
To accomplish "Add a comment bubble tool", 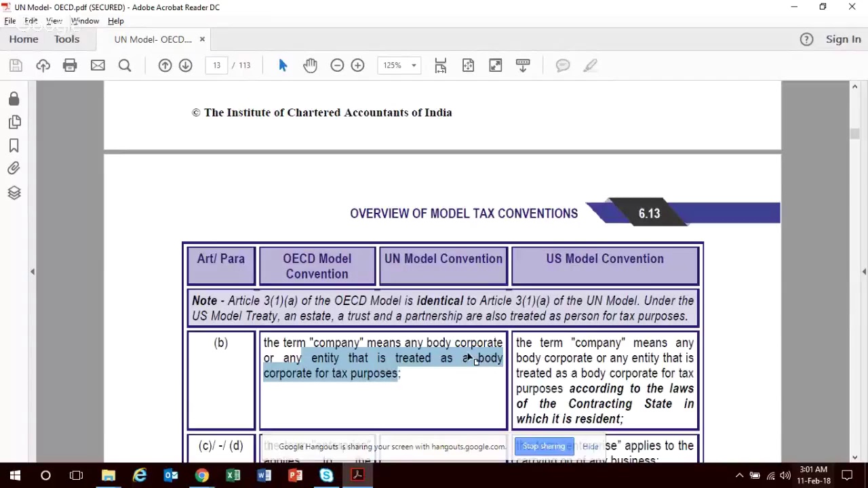I will pos(563,65).
